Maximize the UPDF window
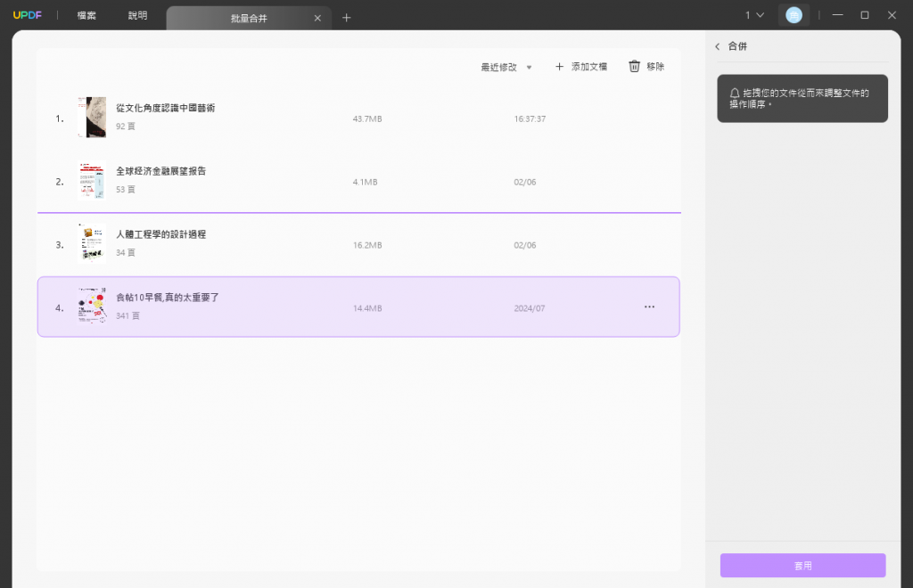This screenshot has height=588, width=913. (x=865, y=15)
